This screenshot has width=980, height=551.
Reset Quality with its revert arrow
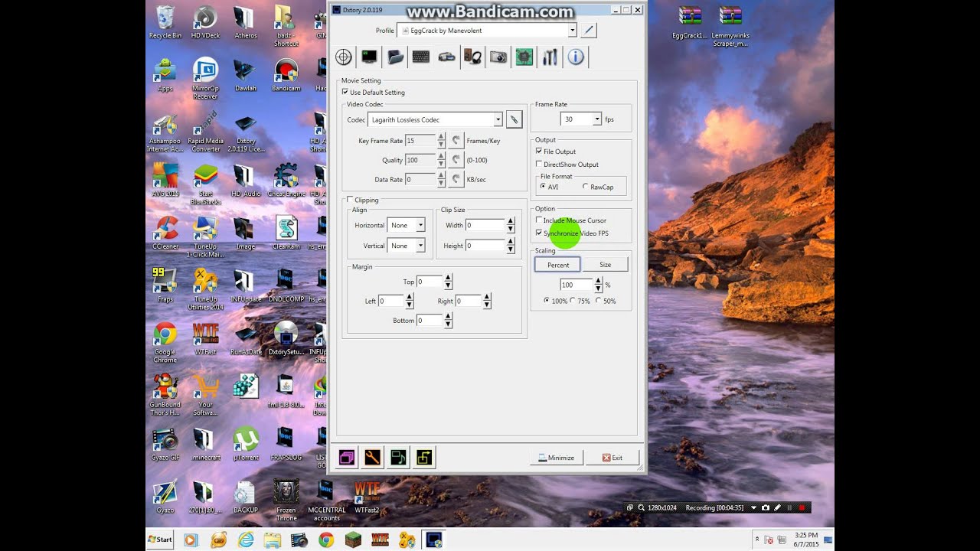click(456, 160)
